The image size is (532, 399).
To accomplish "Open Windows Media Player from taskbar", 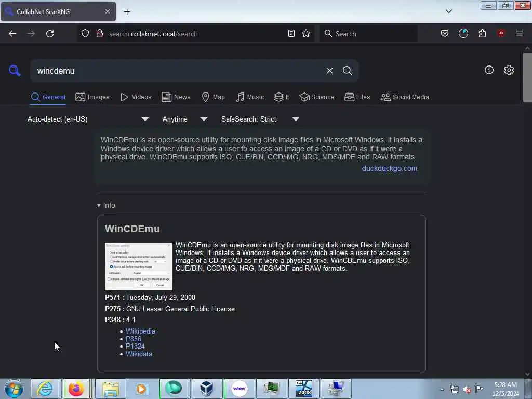I will click(x=141, y=389).
